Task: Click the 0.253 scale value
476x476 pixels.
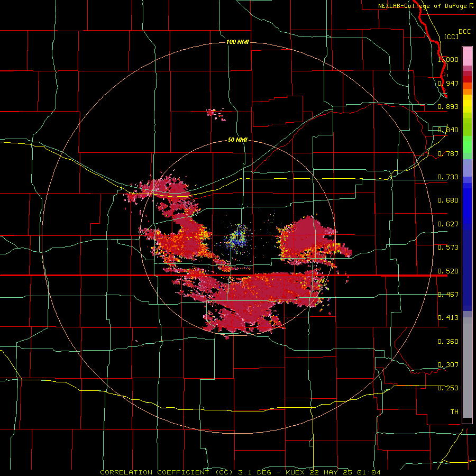Action: [x=448, y=388]
